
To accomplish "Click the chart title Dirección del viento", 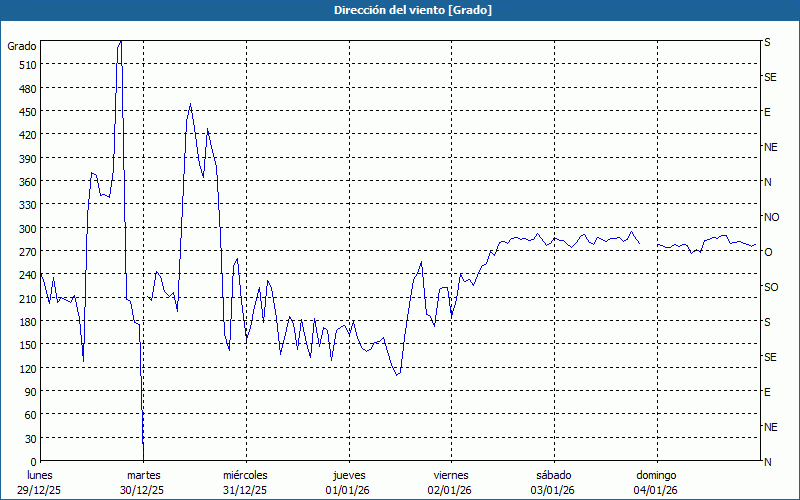I will (x=399, y=10).
